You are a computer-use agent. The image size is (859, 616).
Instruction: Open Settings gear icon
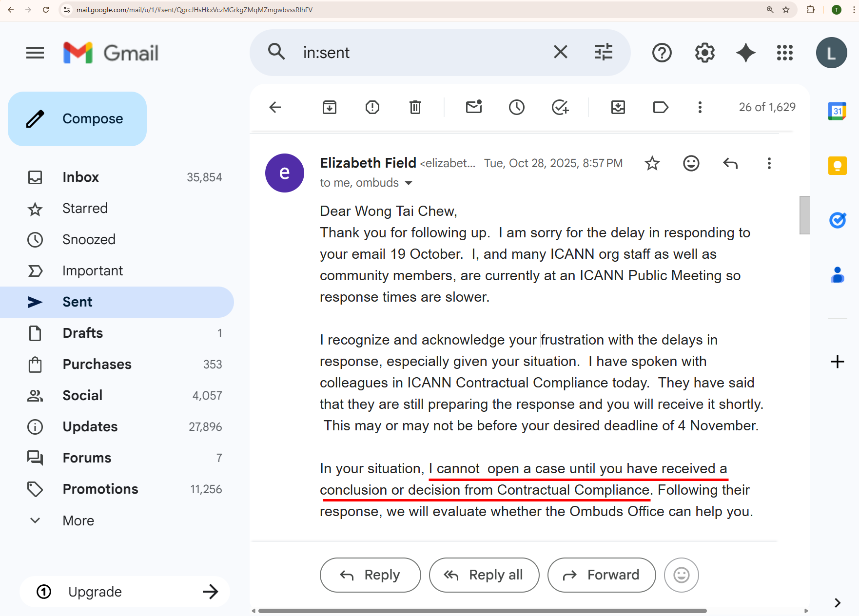pyautogui.click(x=704, y=53)
